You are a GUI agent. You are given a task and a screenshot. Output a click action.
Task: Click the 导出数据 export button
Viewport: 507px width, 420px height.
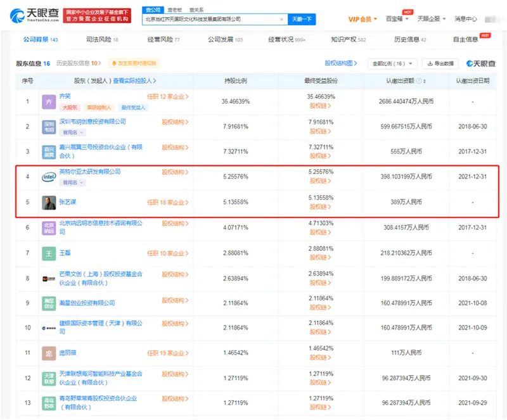click(440, 63)
